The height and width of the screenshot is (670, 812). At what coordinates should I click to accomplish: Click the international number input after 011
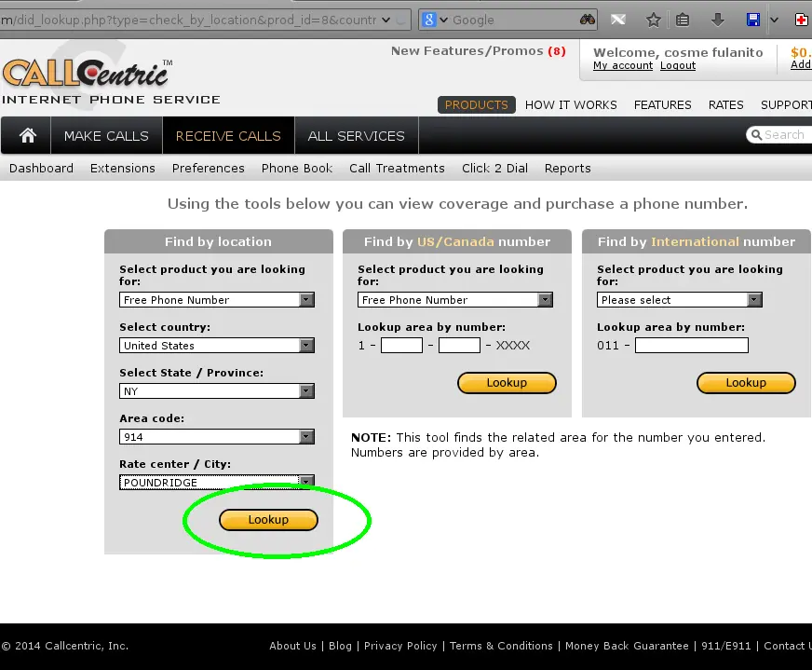pos(692,345)
